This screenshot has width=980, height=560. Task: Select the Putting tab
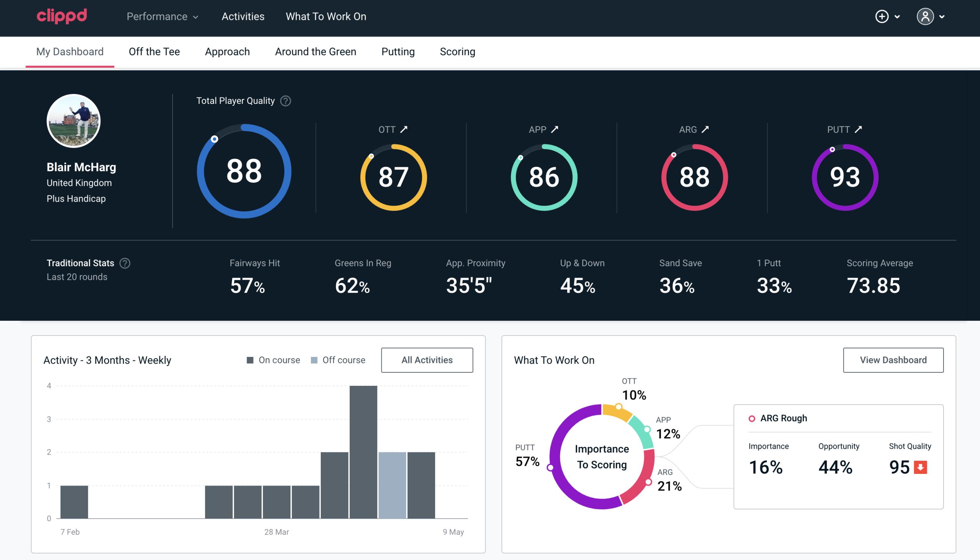(398, 51)
